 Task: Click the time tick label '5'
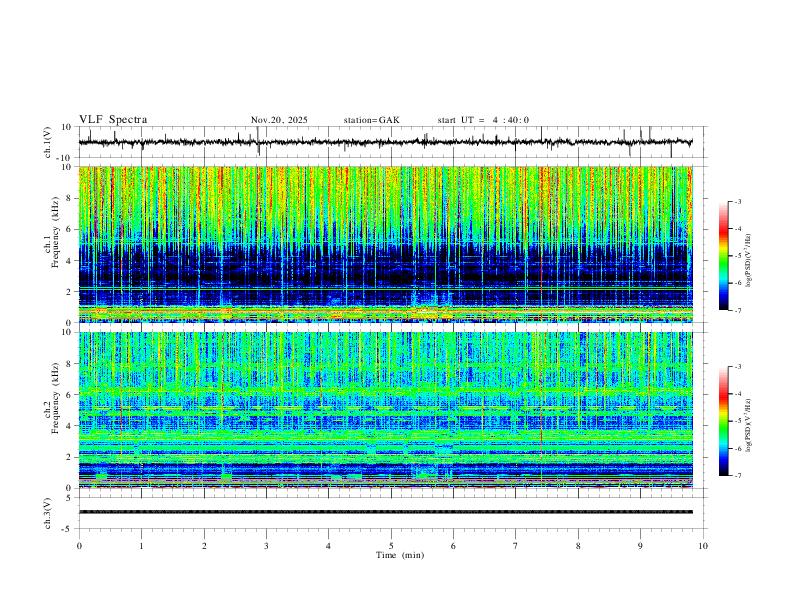[x=391, y=546]
